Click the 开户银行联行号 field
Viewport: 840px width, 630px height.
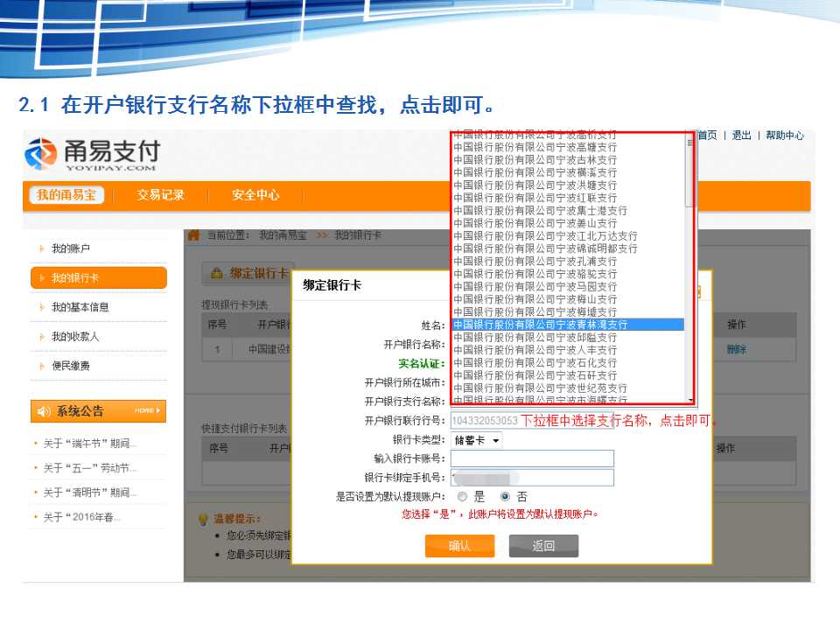tap(532, 421)
